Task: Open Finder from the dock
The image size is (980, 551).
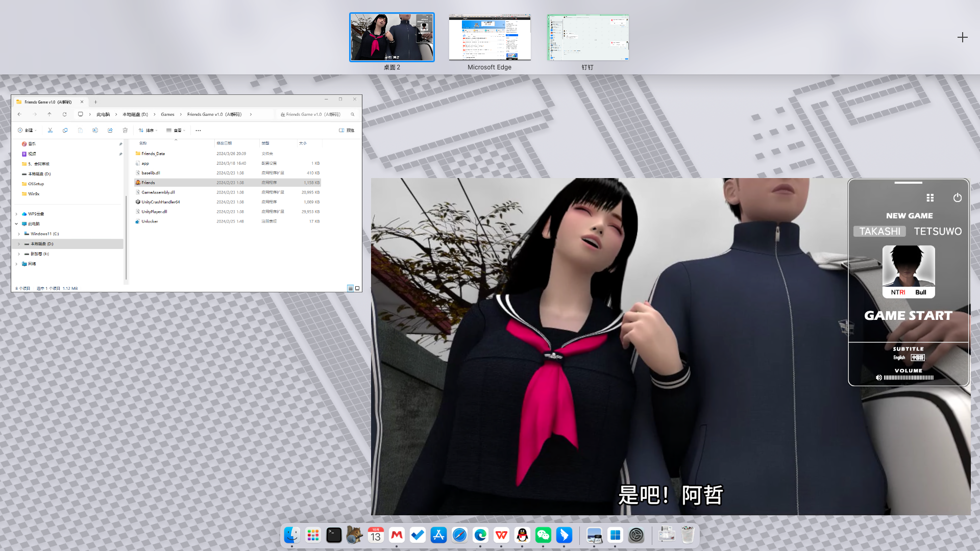Action: 292,535
